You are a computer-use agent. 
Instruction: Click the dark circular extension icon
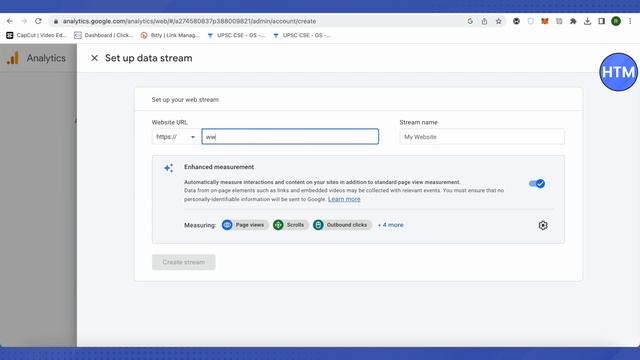point(516,21)
